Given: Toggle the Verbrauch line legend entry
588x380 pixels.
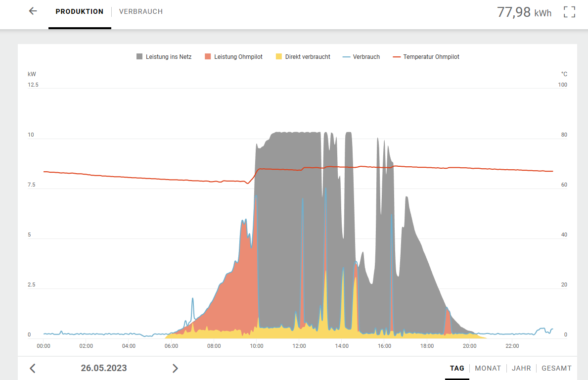Looking at the screenshot, I should [361, 56].
